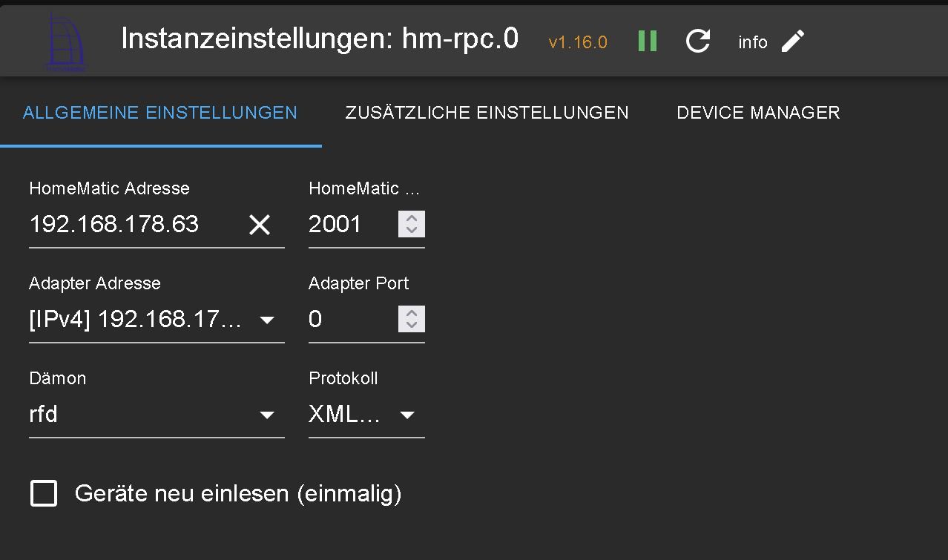Enable Geräte neu einlesen checkbox
The image size is (948, 560).
44,493
